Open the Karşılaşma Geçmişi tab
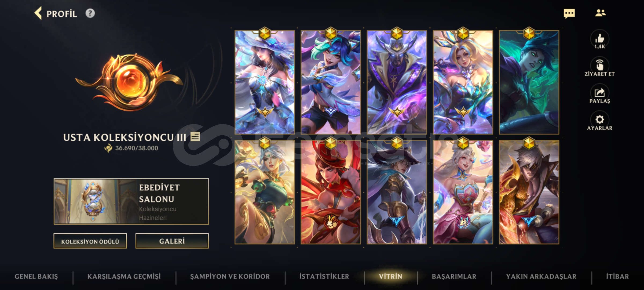This screenshot has width=644, height=290. click(124, 277)
